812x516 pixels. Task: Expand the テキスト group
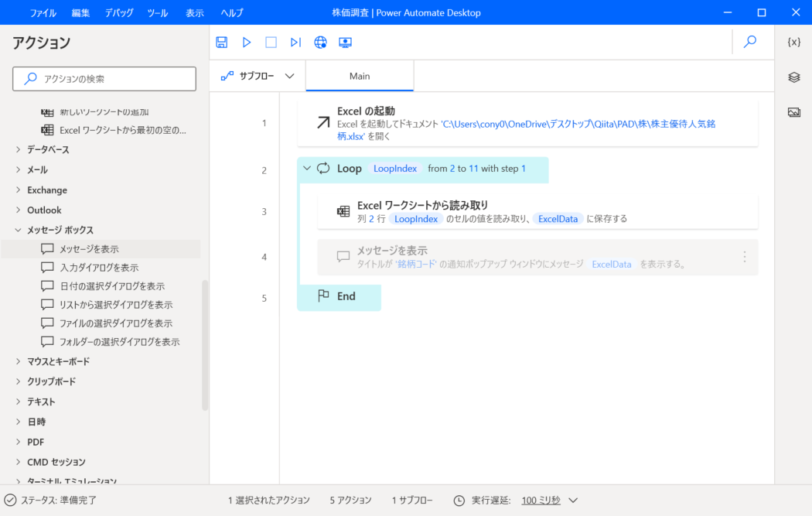click(18, 402)
